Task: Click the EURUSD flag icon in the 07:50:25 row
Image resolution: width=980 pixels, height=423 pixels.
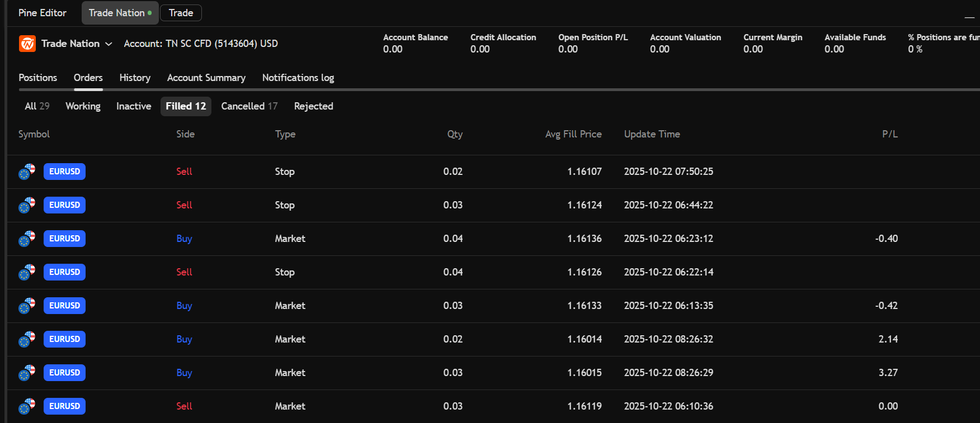Action: [27, 172]
